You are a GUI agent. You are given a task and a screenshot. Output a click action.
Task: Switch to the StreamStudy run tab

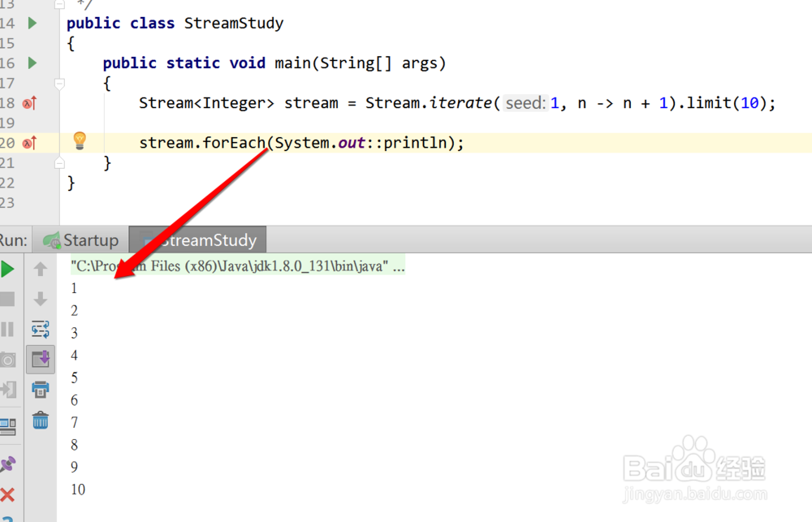coord(198,239)
